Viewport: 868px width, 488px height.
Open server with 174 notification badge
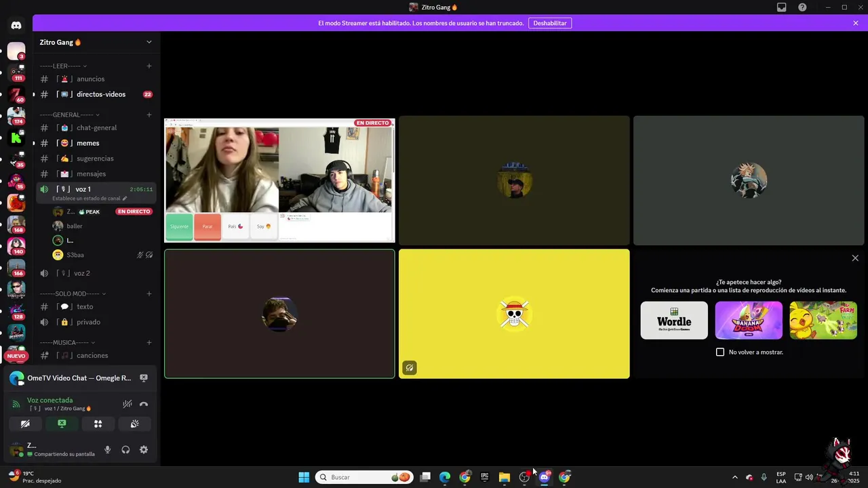coord(16,116)
